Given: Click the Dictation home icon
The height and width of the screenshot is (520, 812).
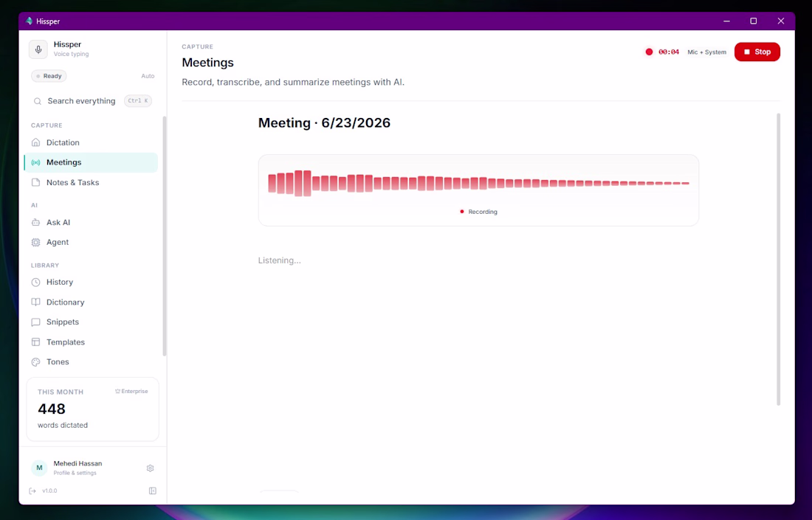Looking at the screenshot, I should click(x=35, y=142).
